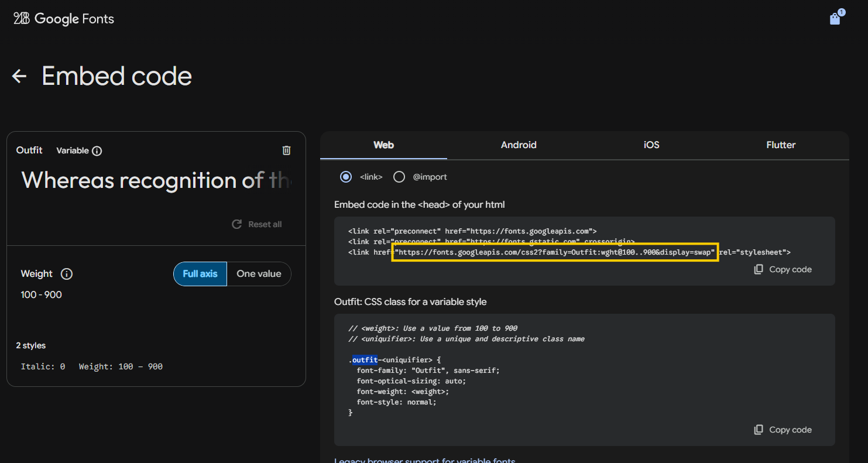Click the font-style: normal line
Image resolution: width=868 pixels, height=463 pixels.
point(396,402)
